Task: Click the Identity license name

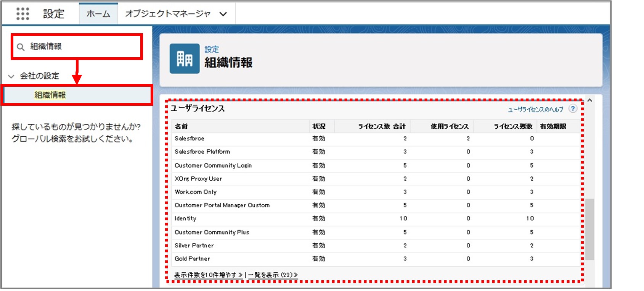Action: click(185, 218)
